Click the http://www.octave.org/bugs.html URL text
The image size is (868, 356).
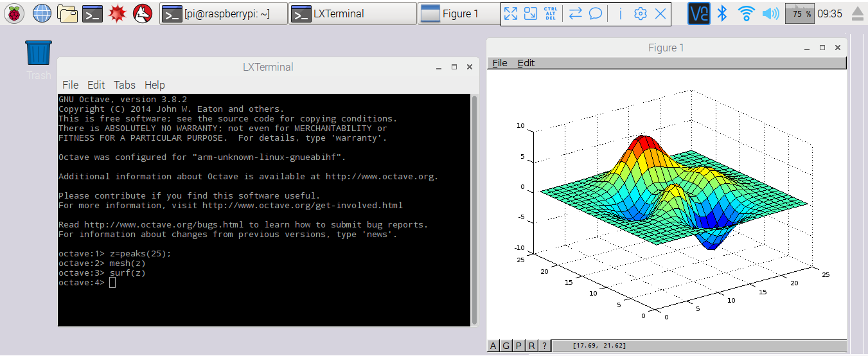click(164, 225)
